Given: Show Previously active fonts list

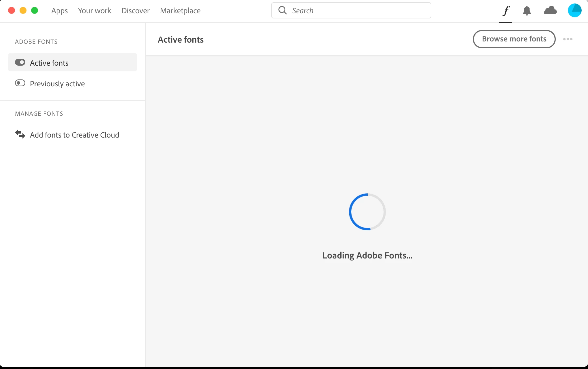Looking at the screenshot, I should point(57,83).
